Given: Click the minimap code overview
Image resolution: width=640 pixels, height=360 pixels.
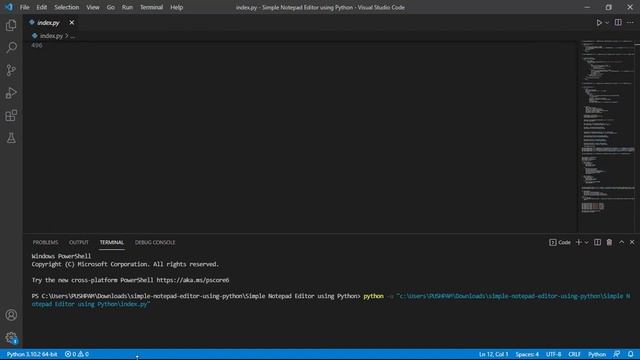Looking at the screenshot, I should (607, 127).
